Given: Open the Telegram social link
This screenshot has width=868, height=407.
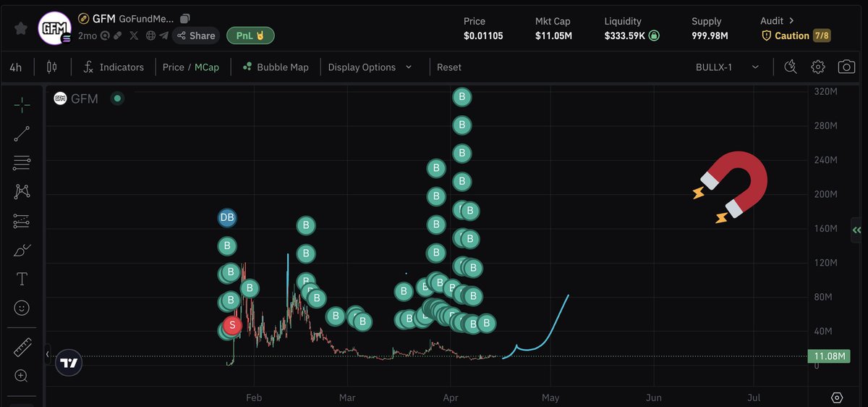Looking at the screenshot, I should pos(163,35).
